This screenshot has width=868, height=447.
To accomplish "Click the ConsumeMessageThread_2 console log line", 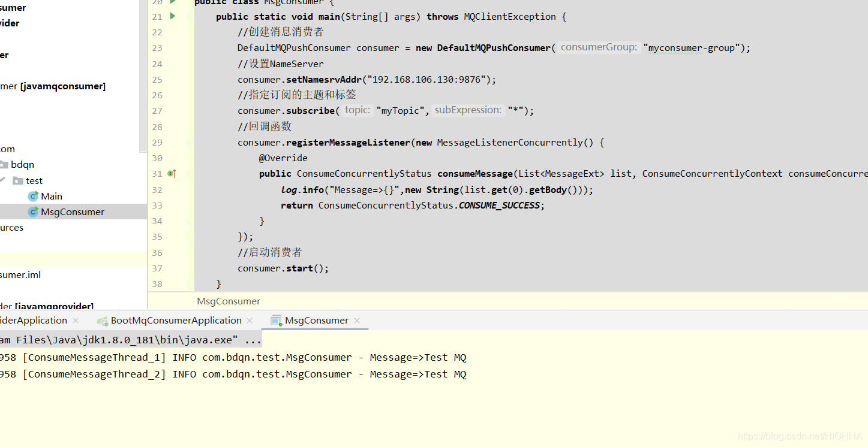I will click(233, 374).
